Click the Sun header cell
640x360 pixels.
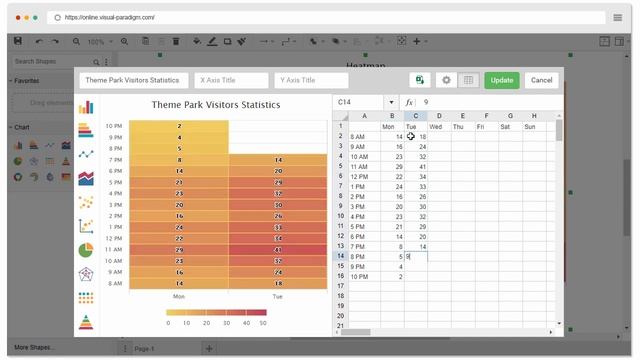point(534,127)
